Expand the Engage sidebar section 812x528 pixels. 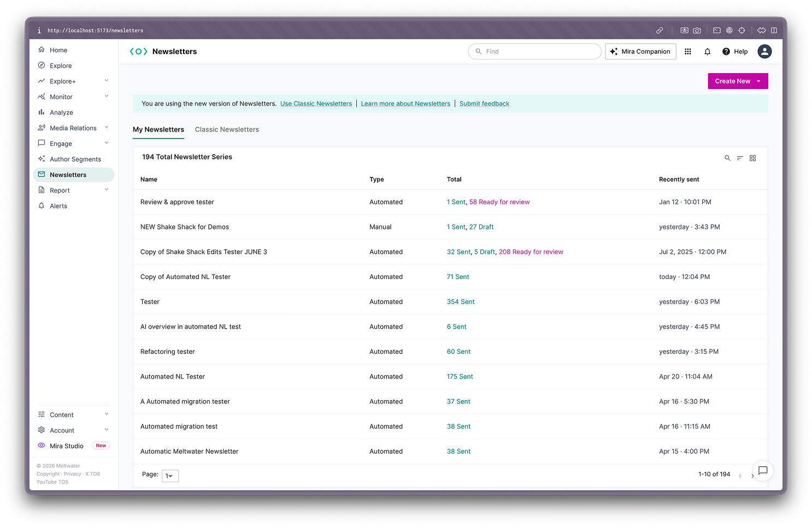pyautogui.click(x=107, y=143)
